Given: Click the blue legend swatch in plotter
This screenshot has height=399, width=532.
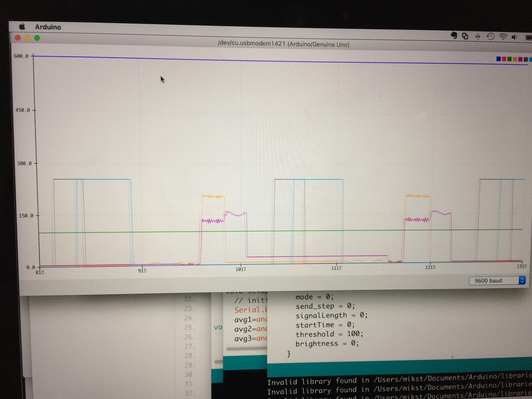Looking at the screenshot, I should tap(499, 59).
